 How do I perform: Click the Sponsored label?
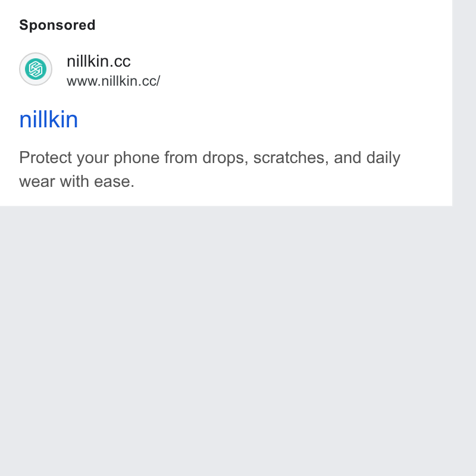coord(57,25)
